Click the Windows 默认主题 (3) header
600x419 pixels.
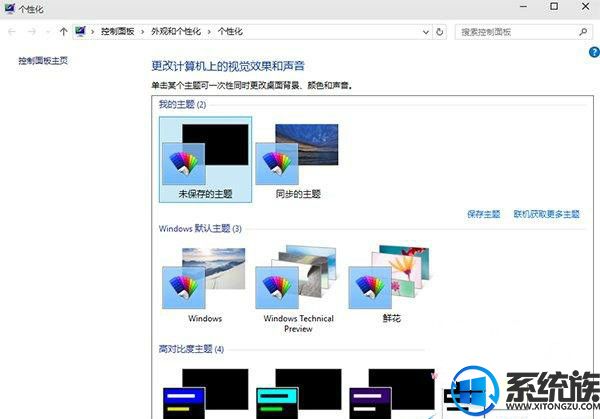[200, 228]
